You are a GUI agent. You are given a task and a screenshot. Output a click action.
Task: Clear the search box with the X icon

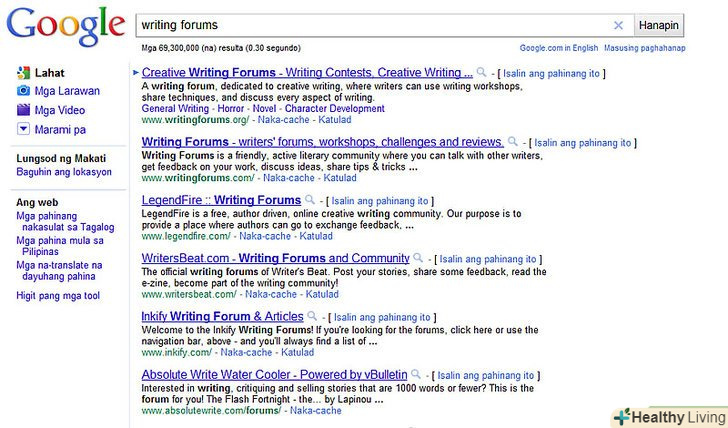coord(618,25)
